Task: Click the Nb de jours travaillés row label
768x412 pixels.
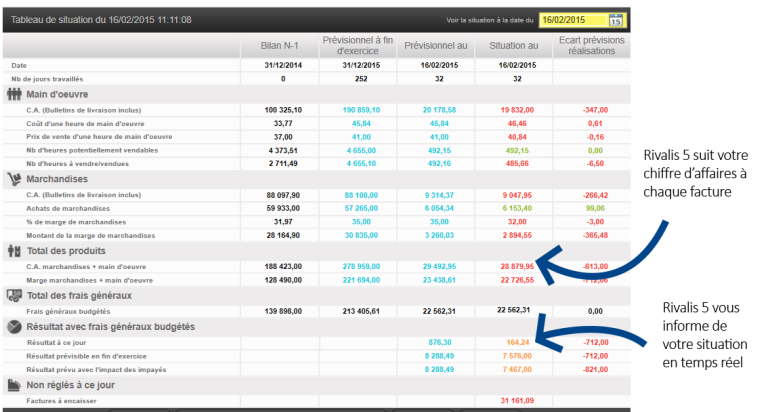Action: tap(47, 79)
